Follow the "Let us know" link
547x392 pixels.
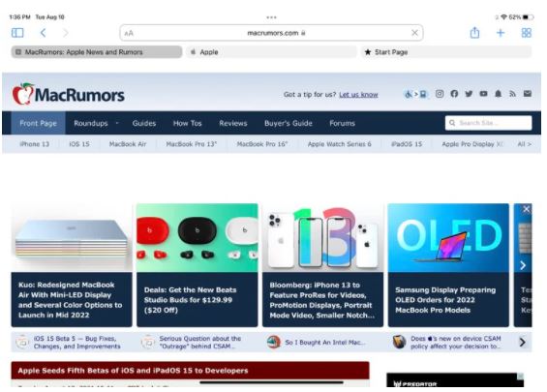[358, 95]
